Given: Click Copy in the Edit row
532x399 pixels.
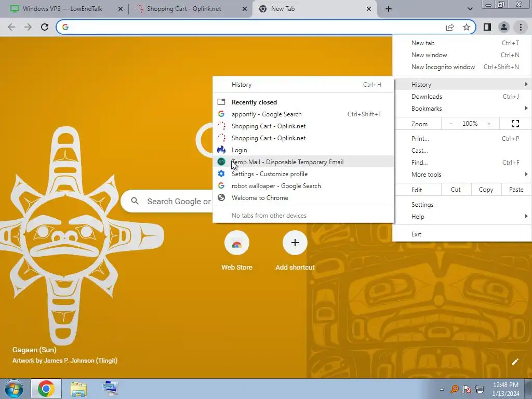Looking at the screenshot, I should [x=486, y=190].
